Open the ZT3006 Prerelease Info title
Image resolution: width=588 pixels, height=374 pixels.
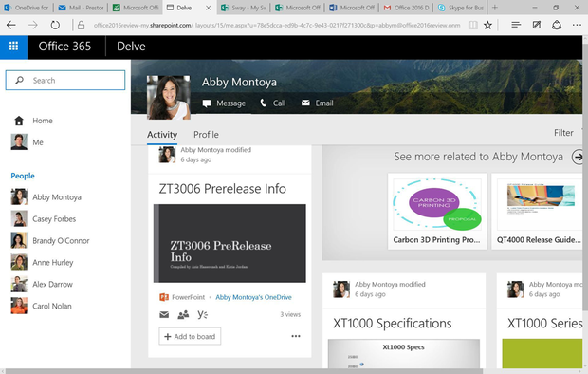point(222,189)
